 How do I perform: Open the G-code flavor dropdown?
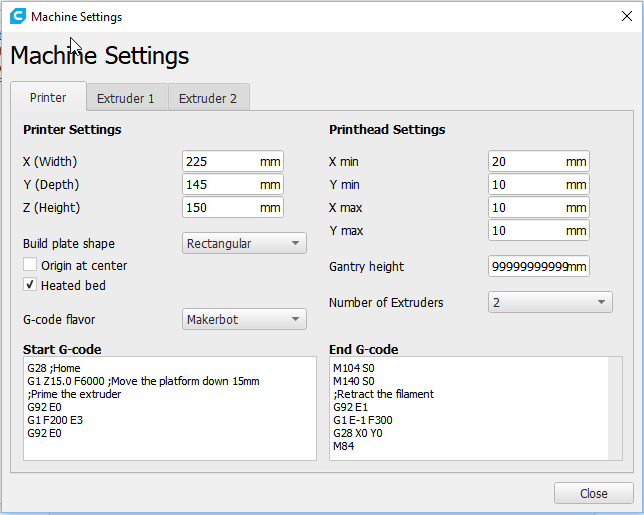[x=244, y=319]
